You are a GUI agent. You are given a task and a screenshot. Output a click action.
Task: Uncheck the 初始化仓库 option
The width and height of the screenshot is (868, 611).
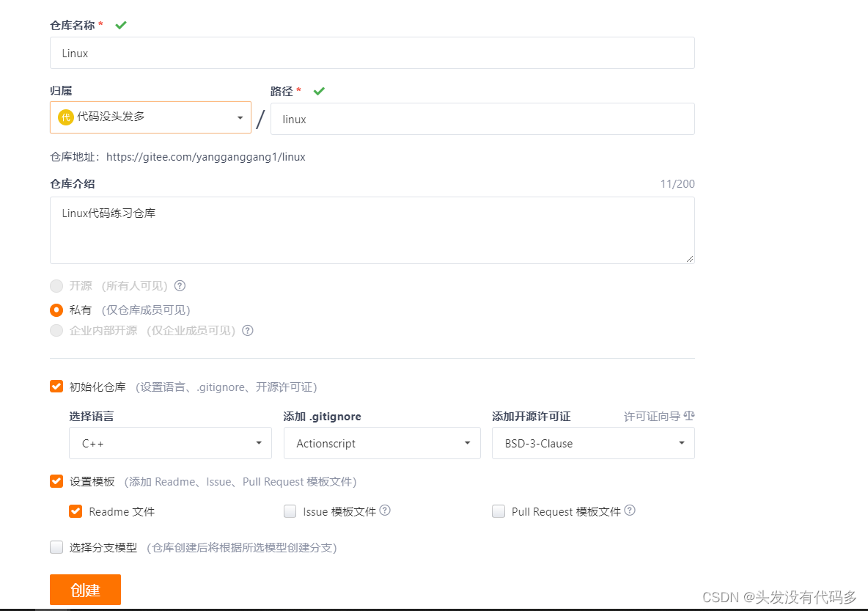pos(56,386)
